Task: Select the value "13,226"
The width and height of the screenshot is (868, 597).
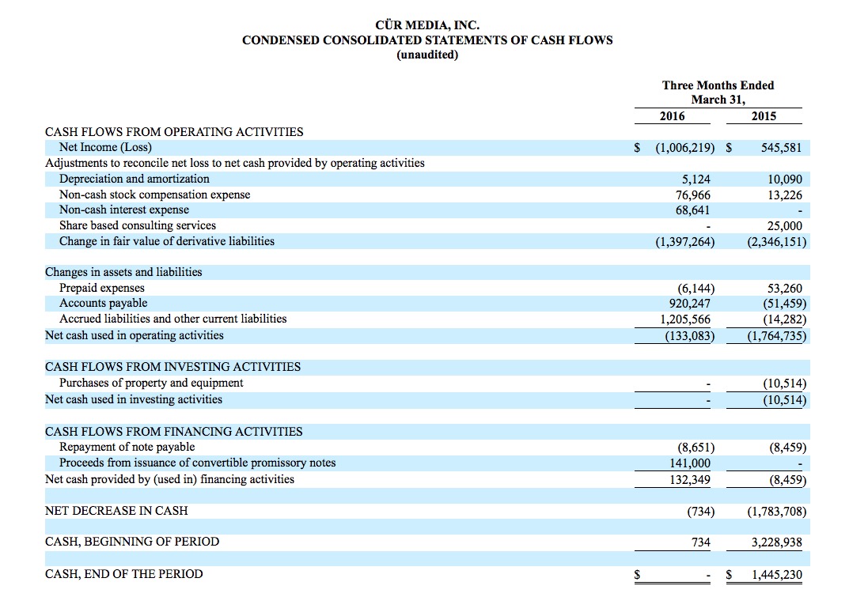Action: point(784,195)
